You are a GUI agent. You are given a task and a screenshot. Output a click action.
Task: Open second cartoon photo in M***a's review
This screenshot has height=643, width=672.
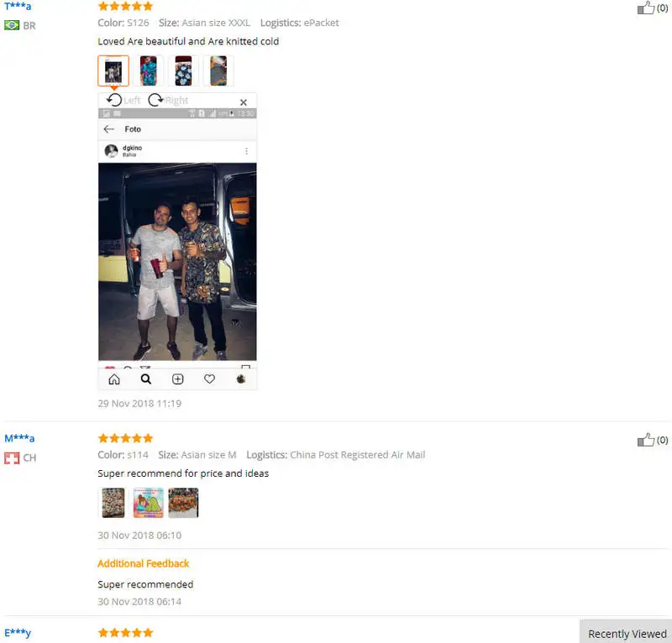[149, 503]
